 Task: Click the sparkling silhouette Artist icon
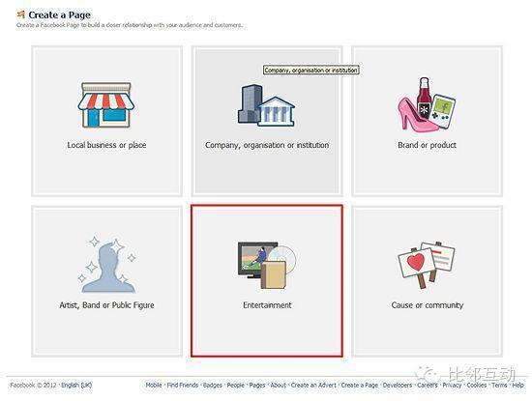[x=106, y=265]
